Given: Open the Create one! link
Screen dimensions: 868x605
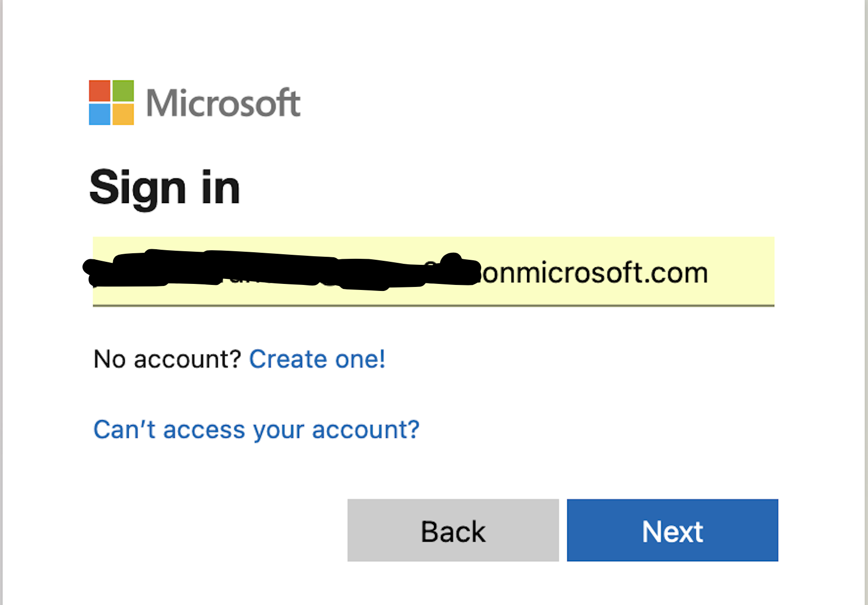Looking at the screenshot, I should 317,359.
